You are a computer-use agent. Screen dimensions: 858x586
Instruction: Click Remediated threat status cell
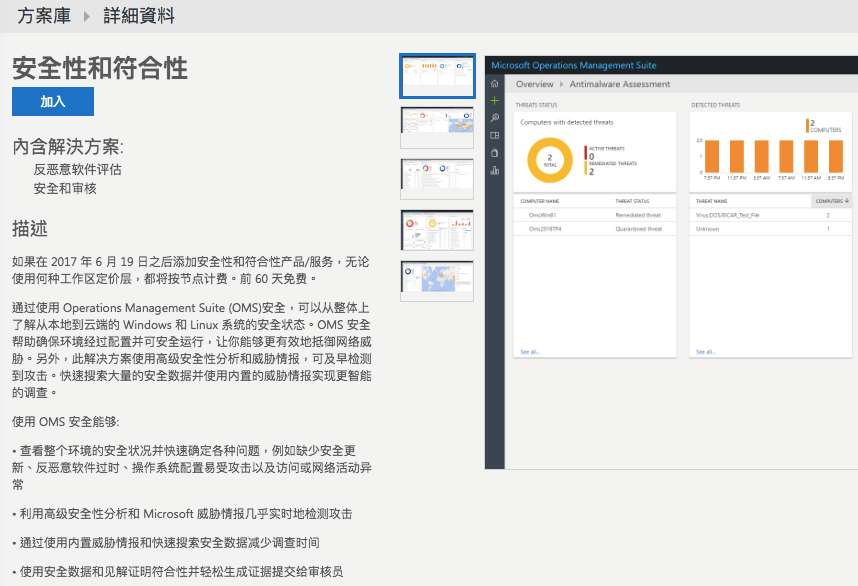tap(638, 215)
